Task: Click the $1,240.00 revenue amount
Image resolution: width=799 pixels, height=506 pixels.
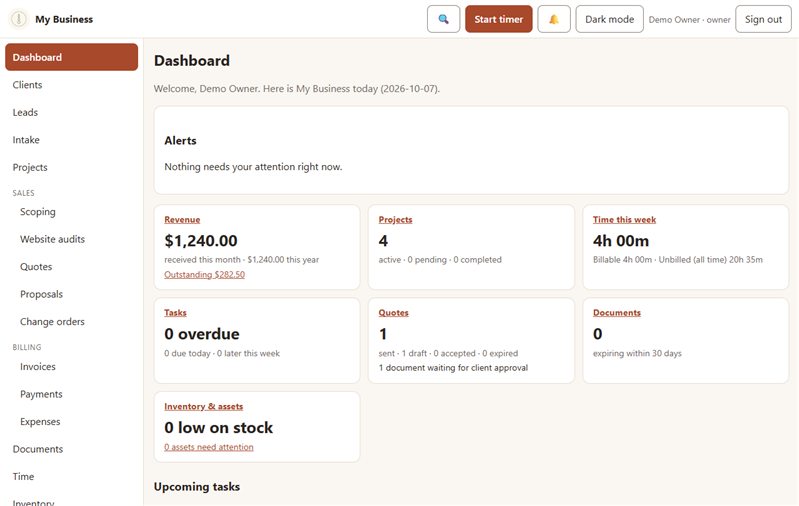Action: [x=201, y=241]
